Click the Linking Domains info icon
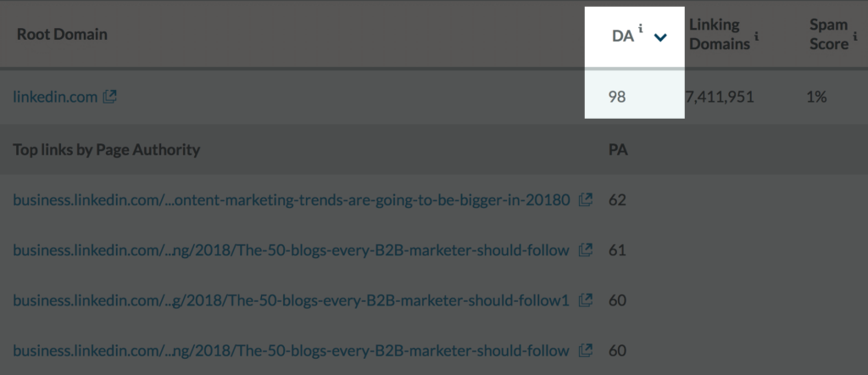868x375 pixels. (755, 36)
